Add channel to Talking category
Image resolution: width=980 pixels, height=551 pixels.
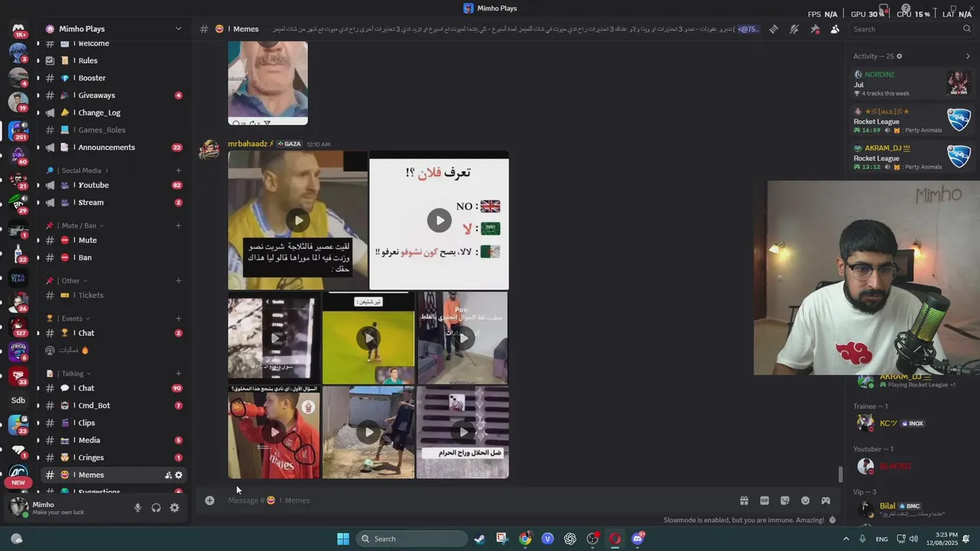point(178,373)
